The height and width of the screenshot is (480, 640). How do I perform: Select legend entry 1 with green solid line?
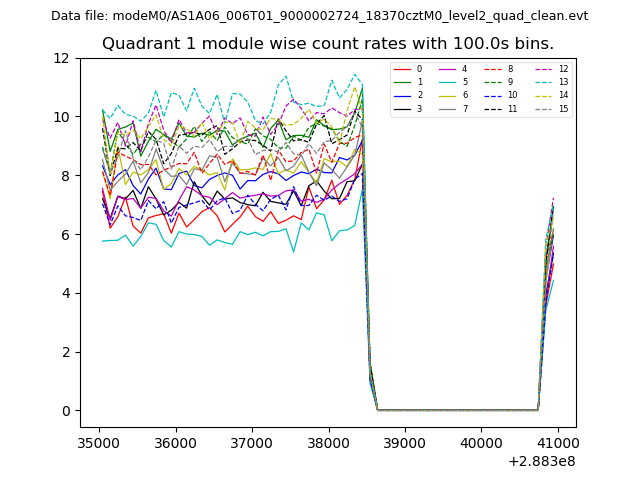tap(409, 82)
